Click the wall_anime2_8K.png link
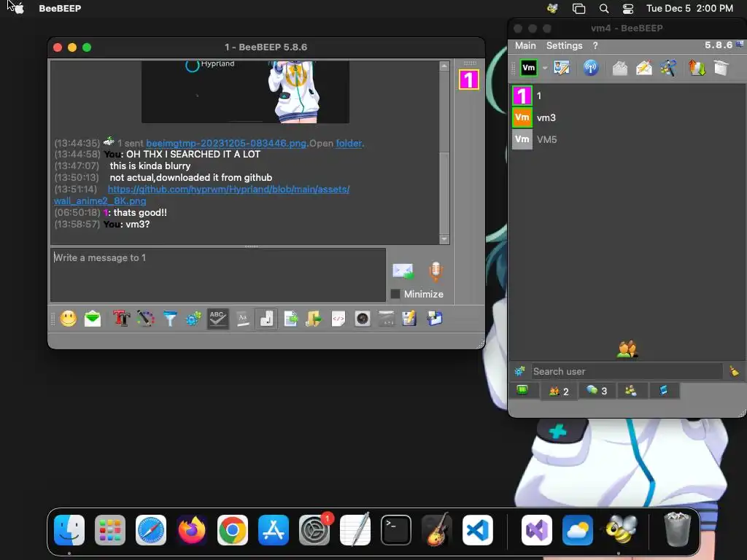The image size is (747, 560). 100,201
